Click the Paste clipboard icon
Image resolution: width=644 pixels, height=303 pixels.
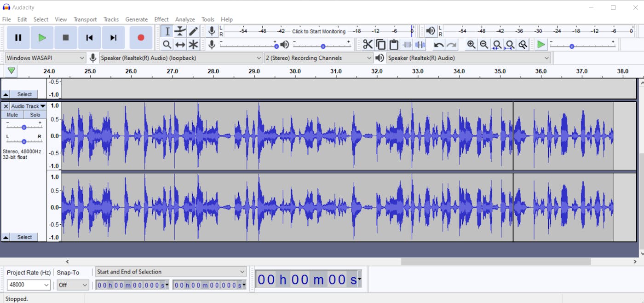(394, 45)
